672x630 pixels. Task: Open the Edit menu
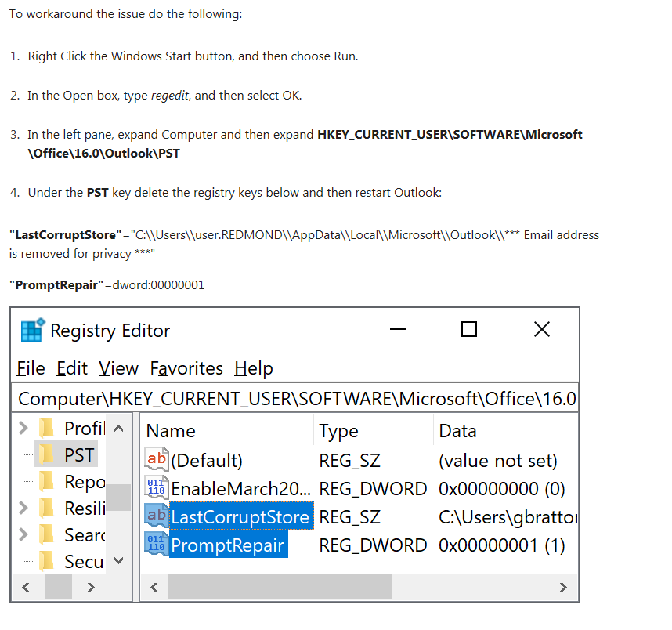[x=72, y=368]
